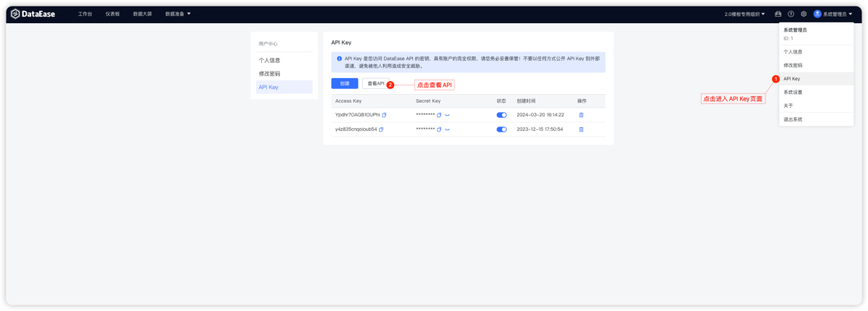Click the DataEase logo icon
The width and height of the screenshot is (868, 311).
(x=14, y=14)
